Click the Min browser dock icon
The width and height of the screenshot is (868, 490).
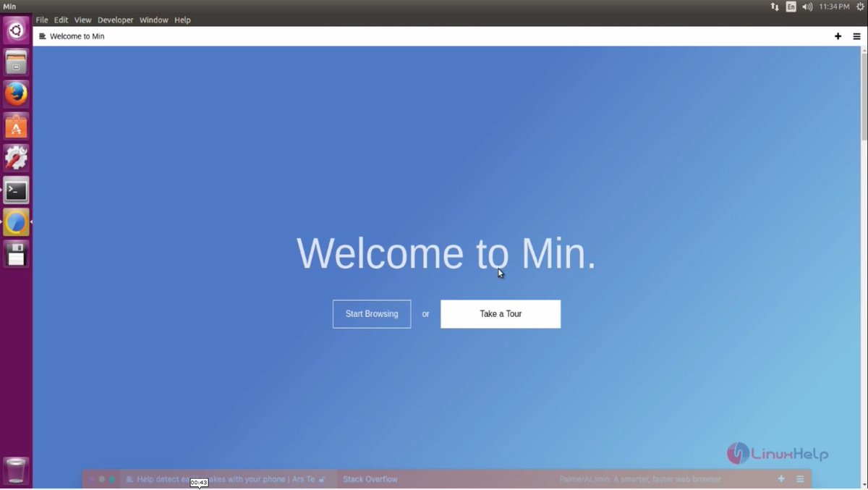[x=16, y=222]
